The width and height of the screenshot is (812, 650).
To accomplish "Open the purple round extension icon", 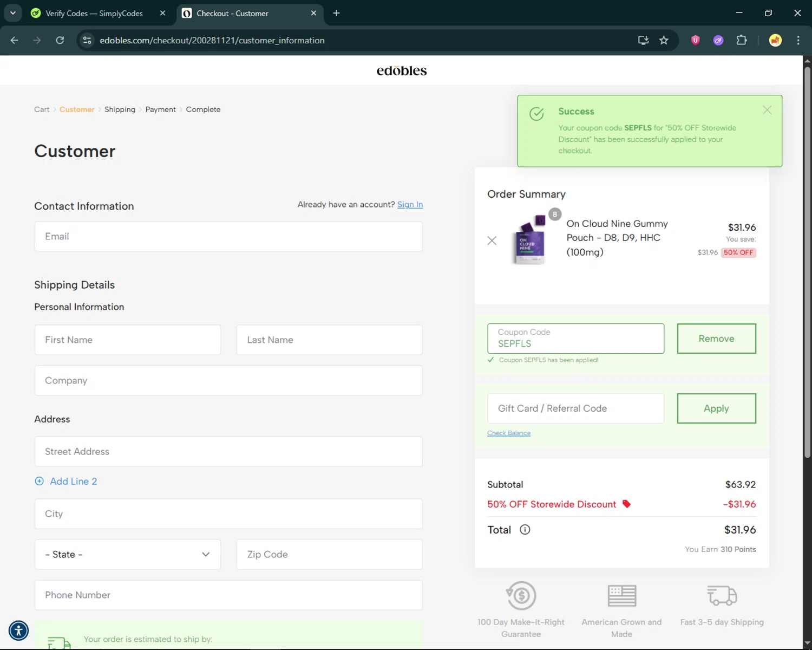I will coord(718,40).
